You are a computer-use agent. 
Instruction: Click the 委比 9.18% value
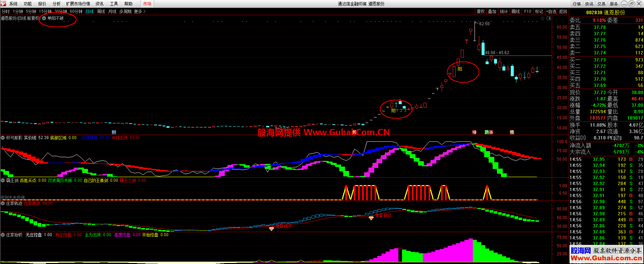599,20
